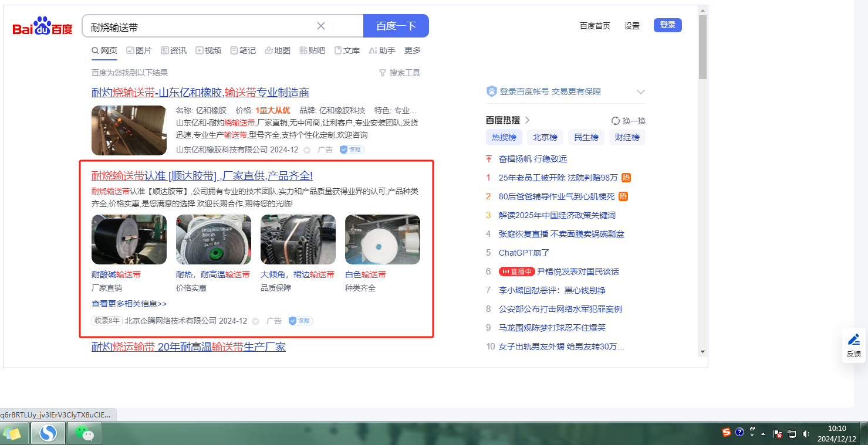The image size is (868, 445).
Task: Switch to the 文库 search tab
Action: click(x=347, y=50)
